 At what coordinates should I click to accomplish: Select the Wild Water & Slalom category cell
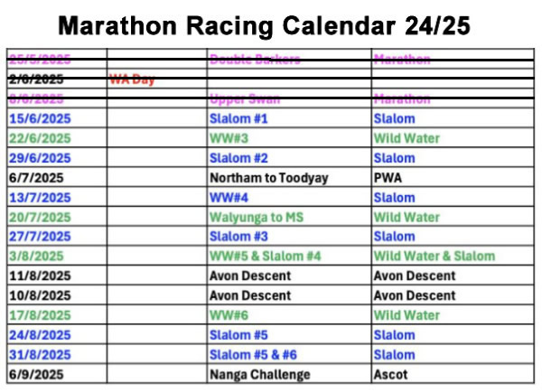pos(434,256)
